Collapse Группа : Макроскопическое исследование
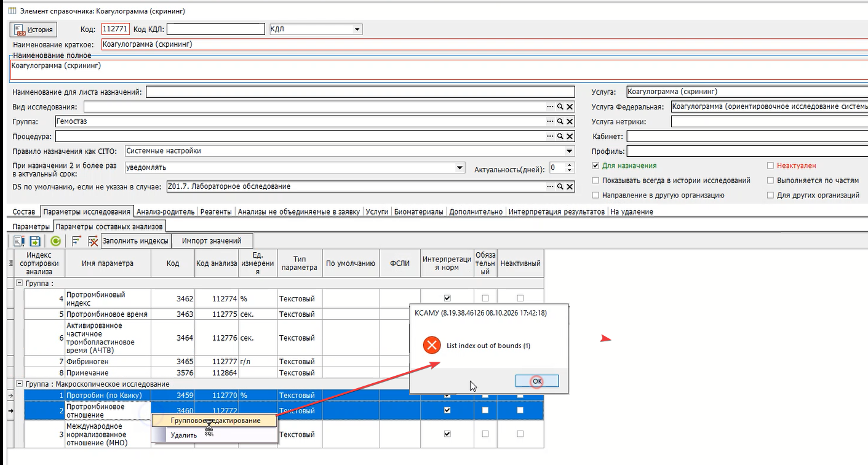 pyautogui.click(x=18, y=384)
